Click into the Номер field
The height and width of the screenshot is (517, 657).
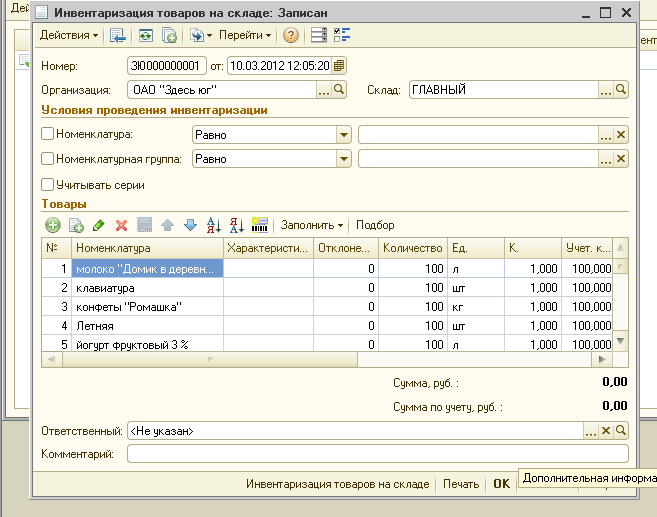166,66
